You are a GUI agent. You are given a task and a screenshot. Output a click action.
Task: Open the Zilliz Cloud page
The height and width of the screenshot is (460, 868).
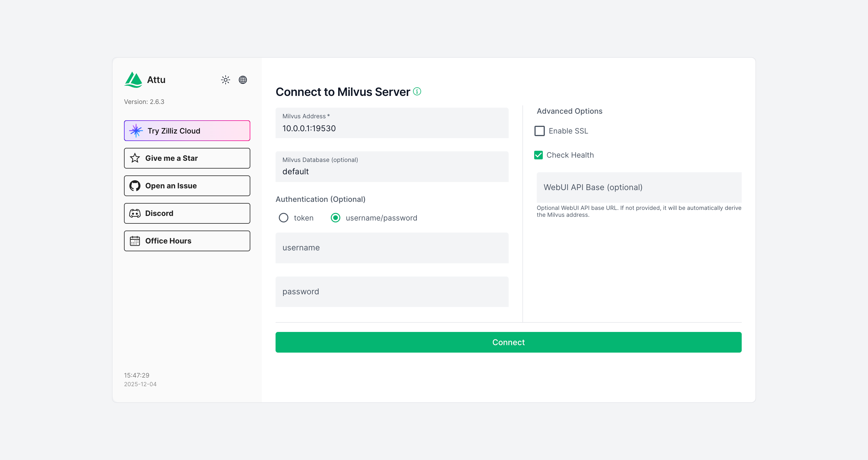pos(187,131)
